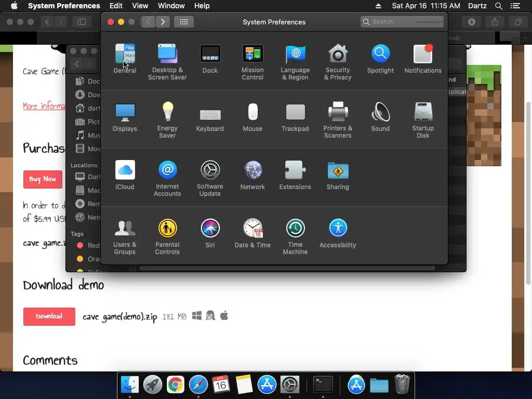Open Extensions preferences
The width and height of the screenshot is (532, 399).
(295, 175)
